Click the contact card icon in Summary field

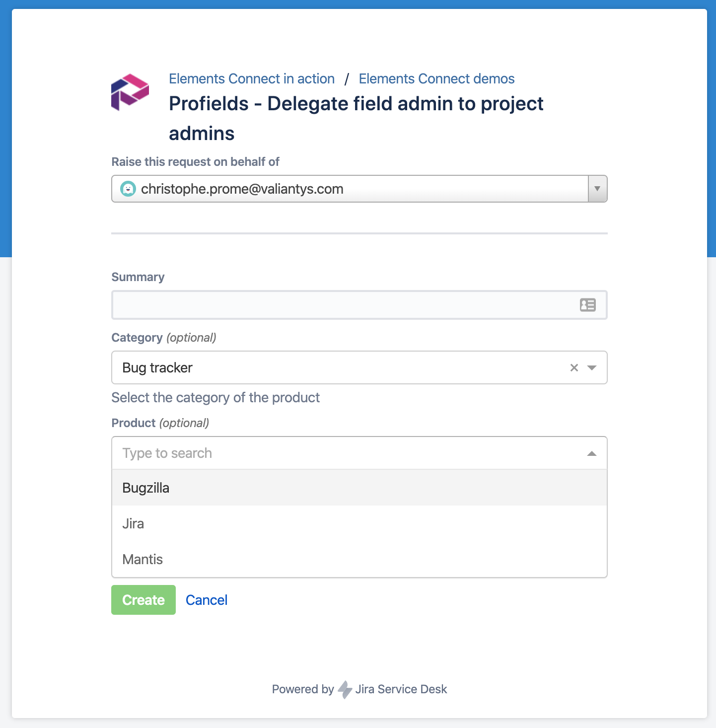click(x=587, y=305)
